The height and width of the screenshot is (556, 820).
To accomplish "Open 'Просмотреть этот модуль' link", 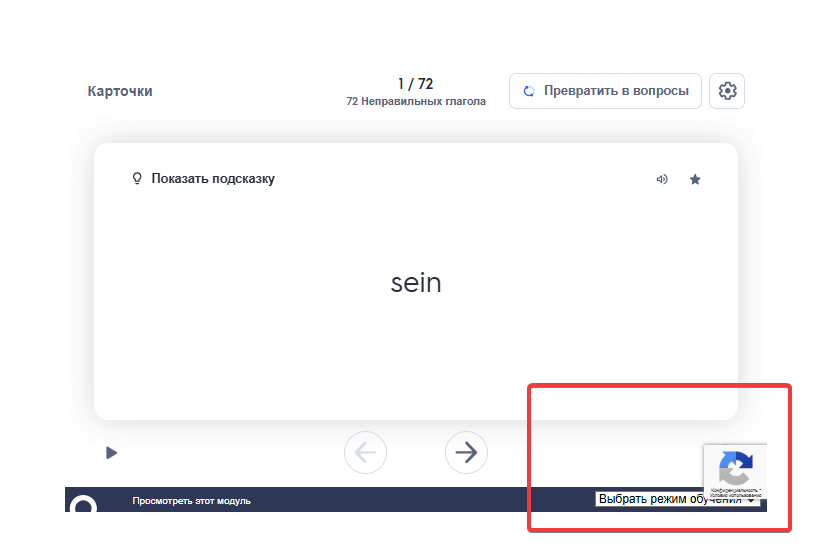I will [x=191, y=501].
